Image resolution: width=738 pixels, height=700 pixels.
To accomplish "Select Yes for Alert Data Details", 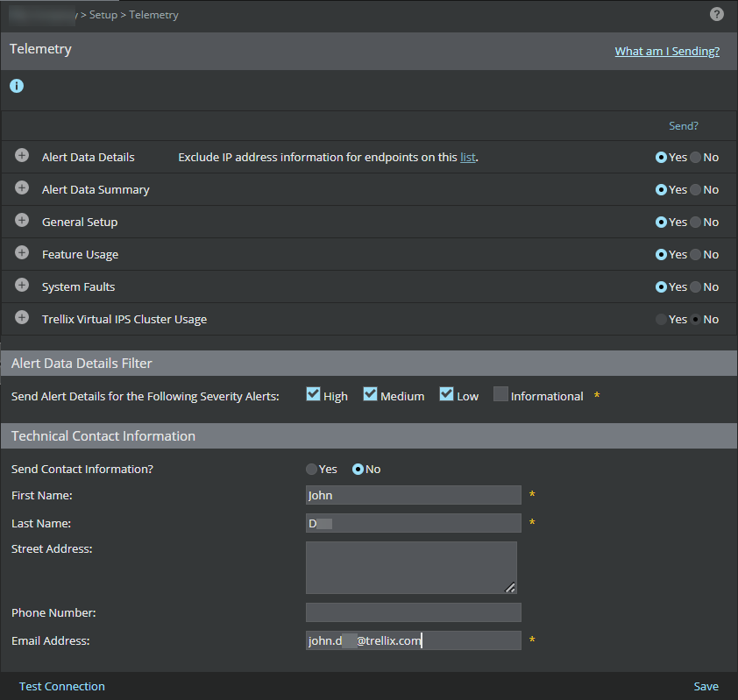I will (661, 157).
